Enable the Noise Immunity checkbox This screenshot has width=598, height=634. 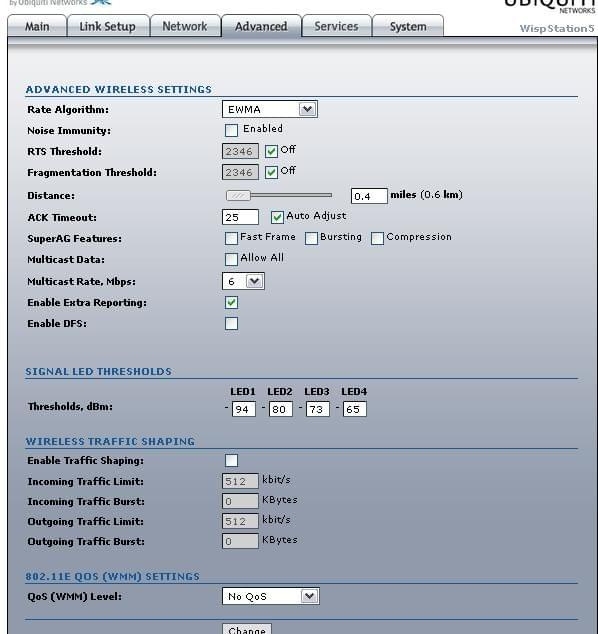point(231,130)
